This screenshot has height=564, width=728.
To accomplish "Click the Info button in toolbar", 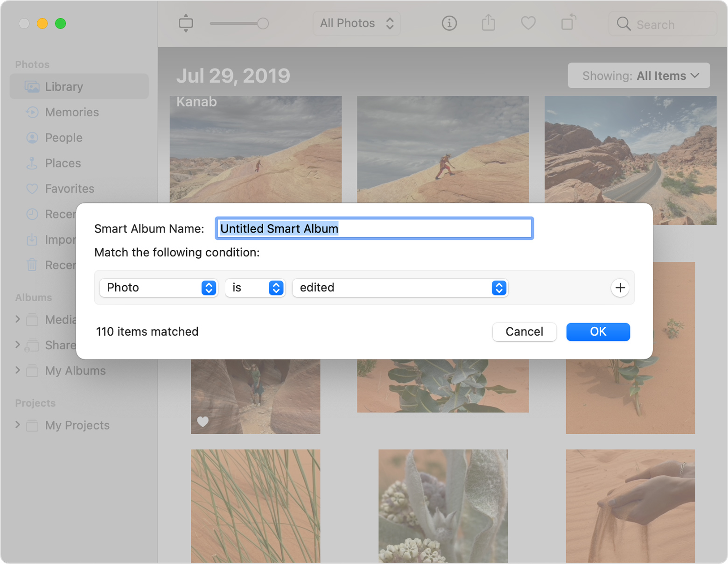I will pos(449,23).
